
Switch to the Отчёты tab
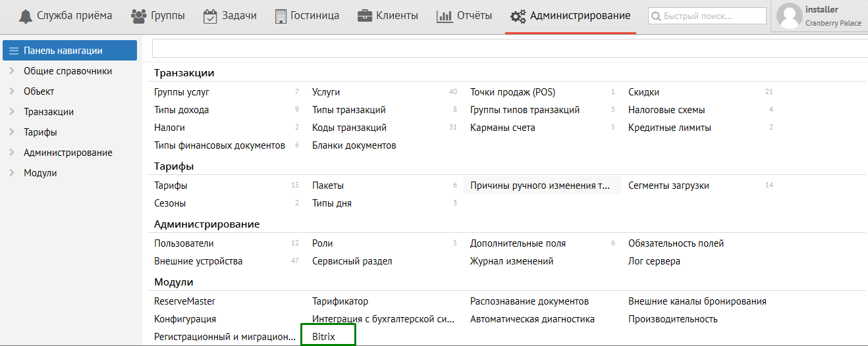tap(474, 16)
